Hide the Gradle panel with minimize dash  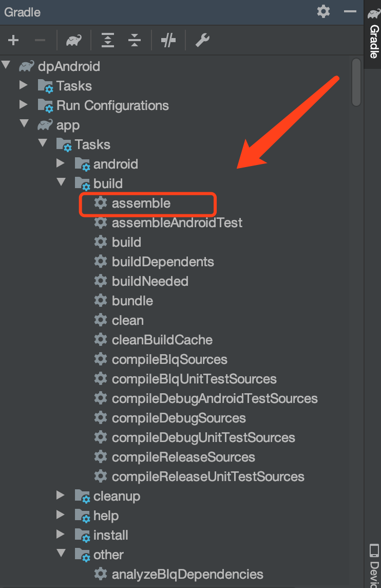tap(350, 11)
